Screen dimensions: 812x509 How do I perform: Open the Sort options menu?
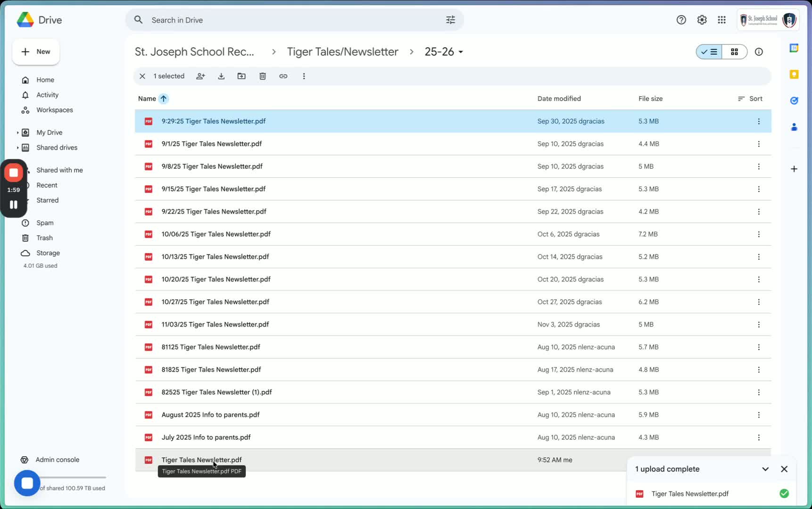[750, 99]
